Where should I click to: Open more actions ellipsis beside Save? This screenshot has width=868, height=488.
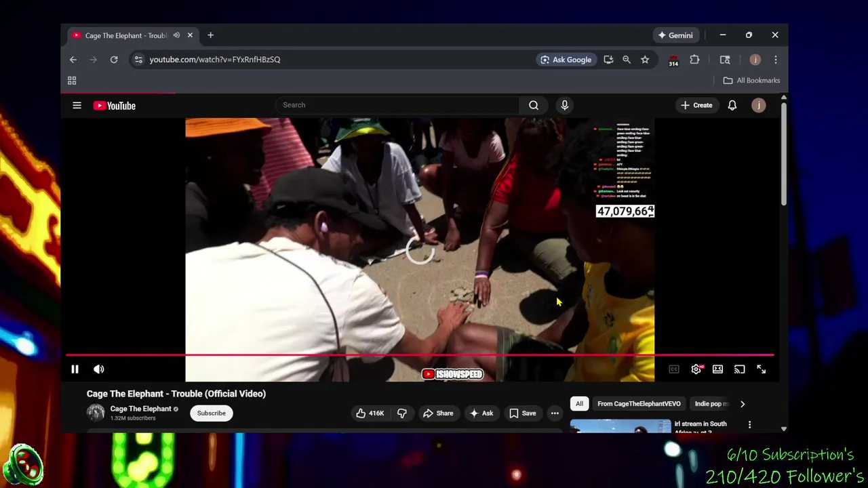coord(555,413)
